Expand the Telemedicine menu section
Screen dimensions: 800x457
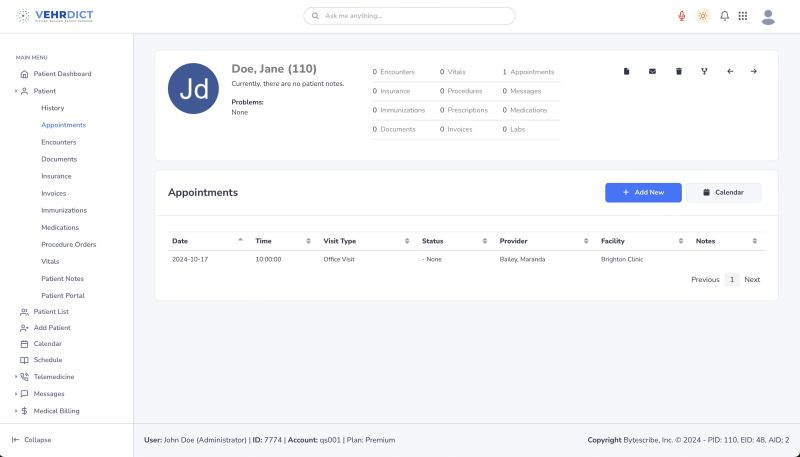(x=16, y=377)
